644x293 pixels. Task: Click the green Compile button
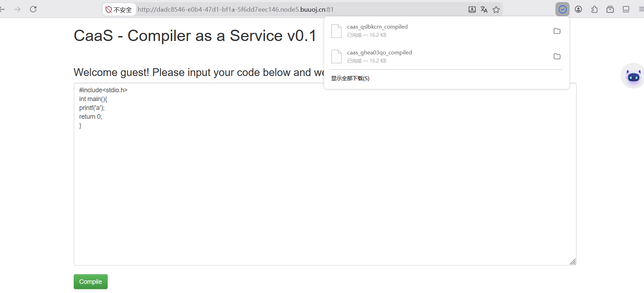pos(90,282)
